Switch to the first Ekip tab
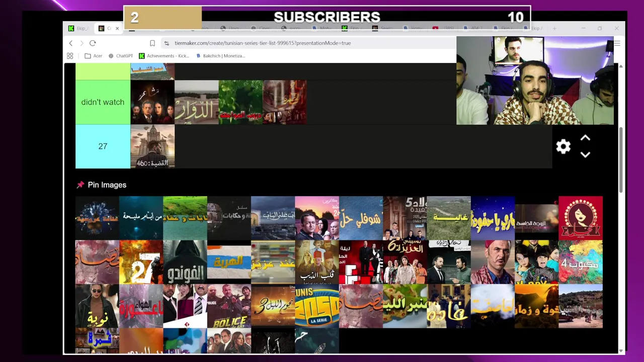This screenshot has width=644, height=362. click(x=77, y=29)
